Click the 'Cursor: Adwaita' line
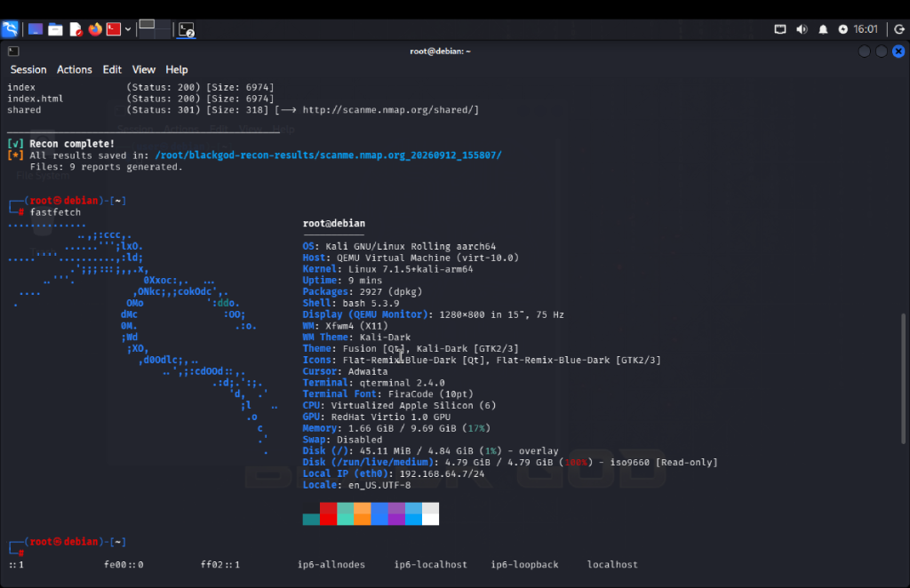 [346, 371]
